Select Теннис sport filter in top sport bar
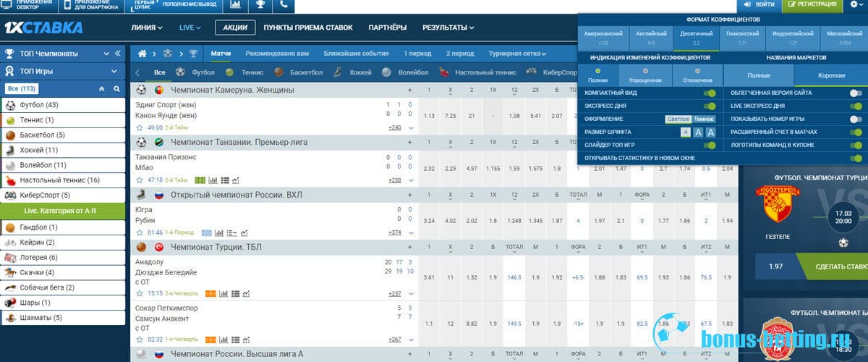The height and width of the screenshot is (362, 868). coord(245,72)
